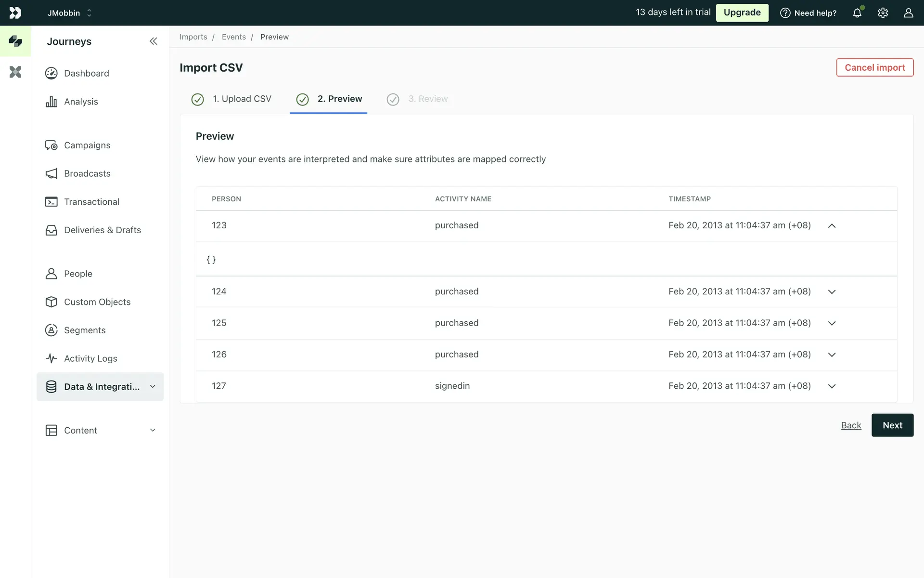924x578 pixels.
Task: Click the Back link
Action: point(851,425)
